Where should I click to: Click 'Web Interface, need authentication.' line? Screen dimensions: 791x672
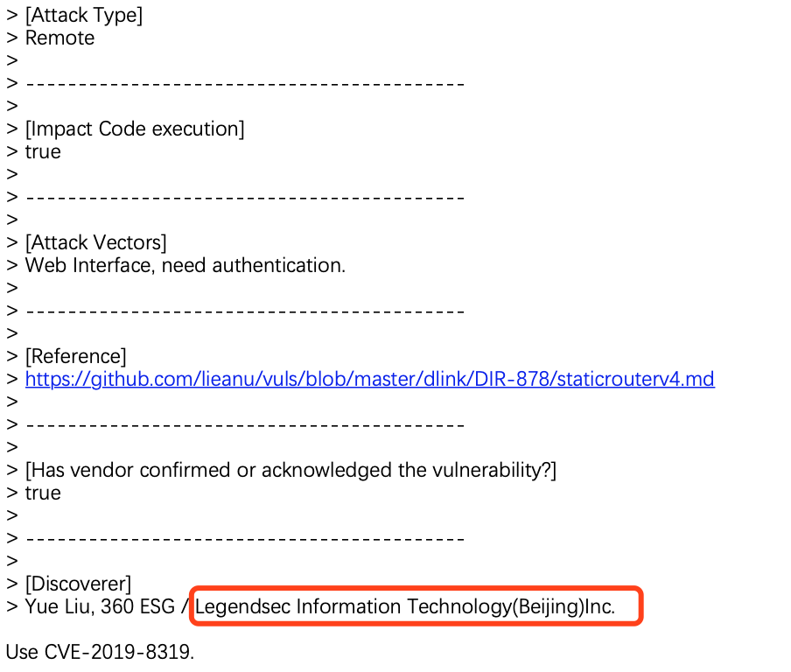[185, 265]
